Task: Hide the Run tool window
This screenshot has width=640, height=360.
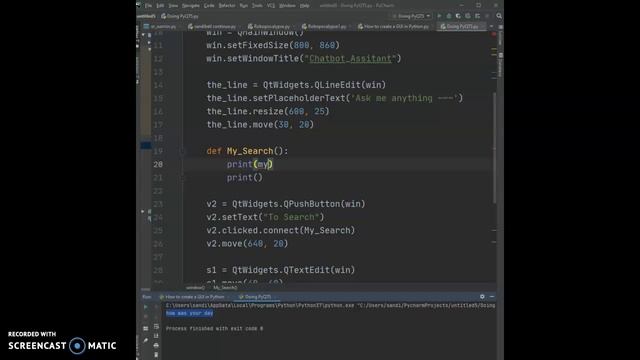Action: pyautogui.click(x=492, y=297)
